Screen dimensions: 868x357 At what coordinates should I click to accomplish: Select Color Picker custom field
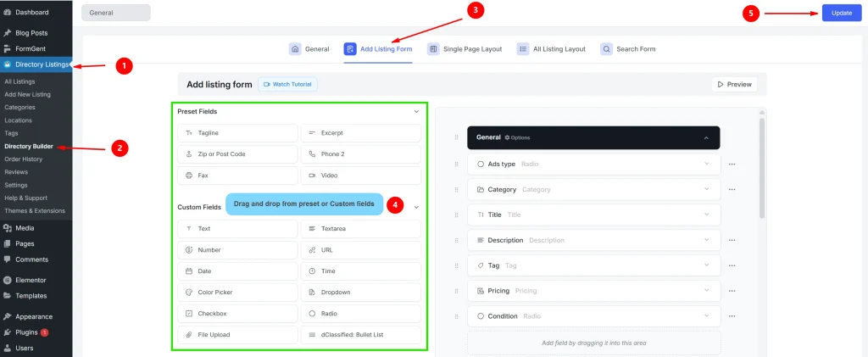[237, 293]
